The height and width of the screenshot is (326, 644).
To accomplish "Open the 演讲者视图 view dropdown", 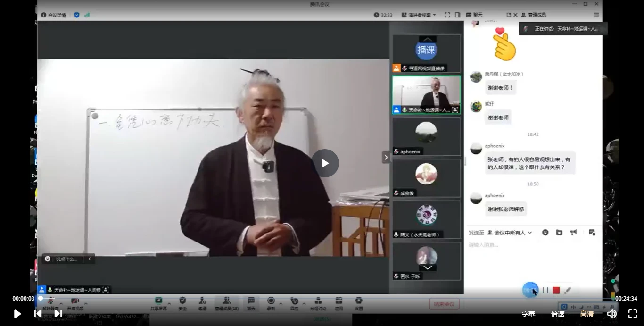I will pyautogui.click(x=419, y=15).
